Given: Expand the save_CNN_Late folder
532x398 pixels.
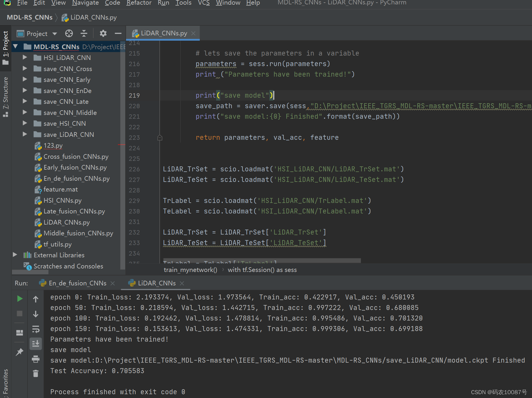Looking at the screenshot, I should (25, 101).
